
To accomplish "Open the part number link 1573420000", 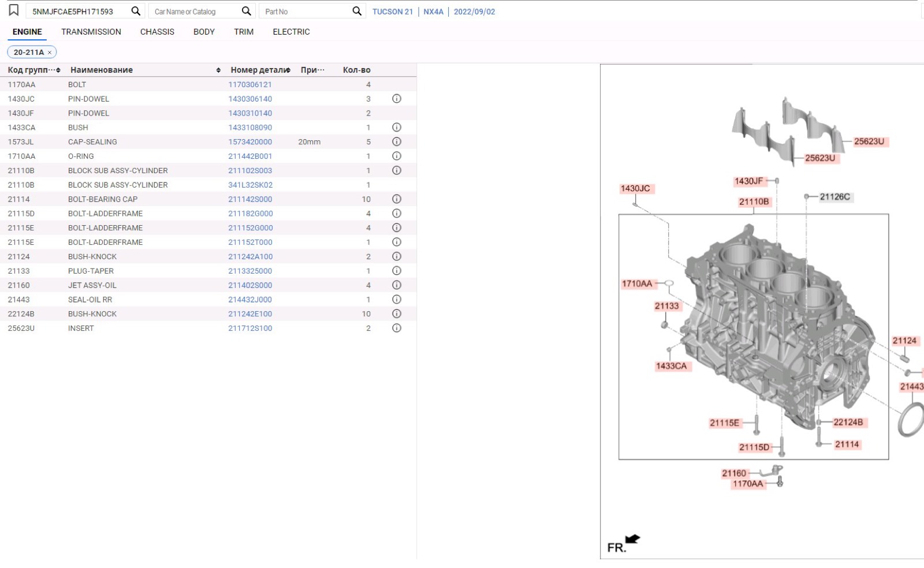I will (250, 141).
